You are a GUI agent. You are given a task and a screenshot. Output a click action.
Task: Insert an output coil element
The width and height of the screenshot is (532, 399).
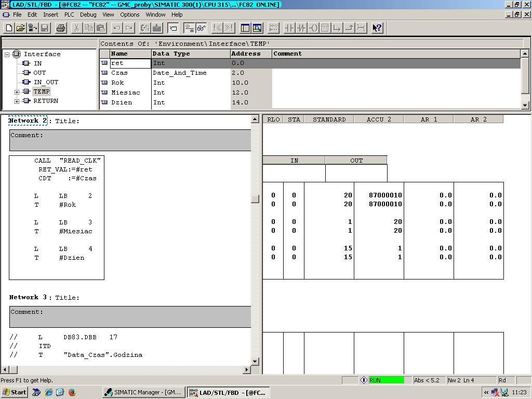pos(313,28)
